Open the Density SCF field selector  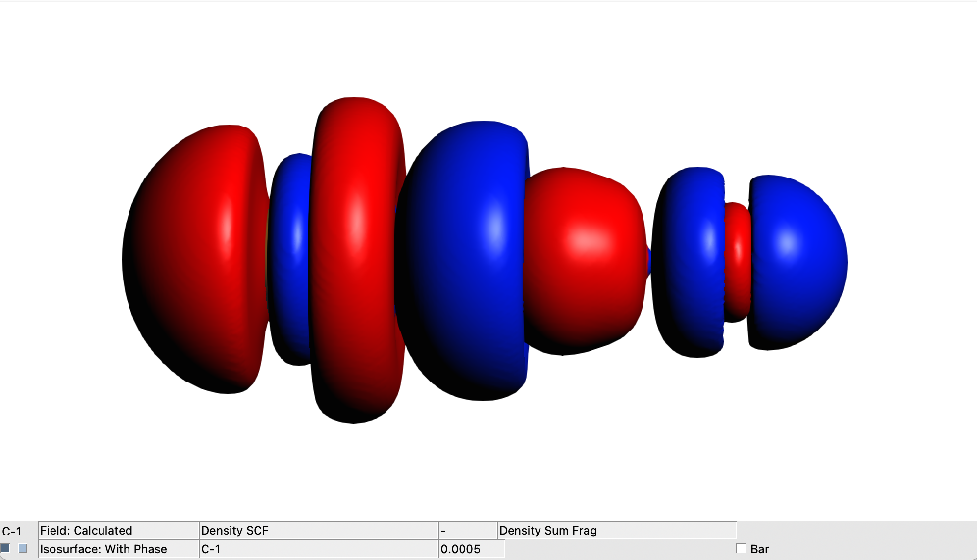[x=319, y=531]
